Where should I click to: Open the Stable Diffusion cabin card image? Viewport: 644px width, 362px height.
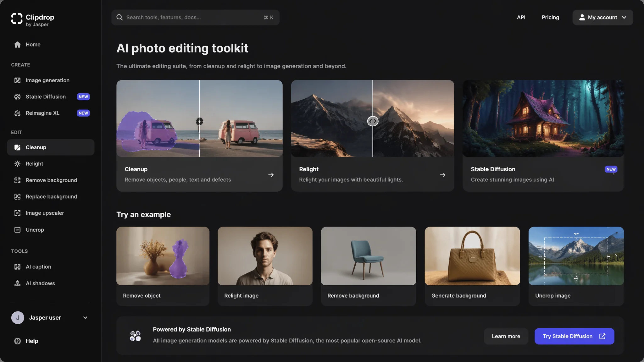543,118
